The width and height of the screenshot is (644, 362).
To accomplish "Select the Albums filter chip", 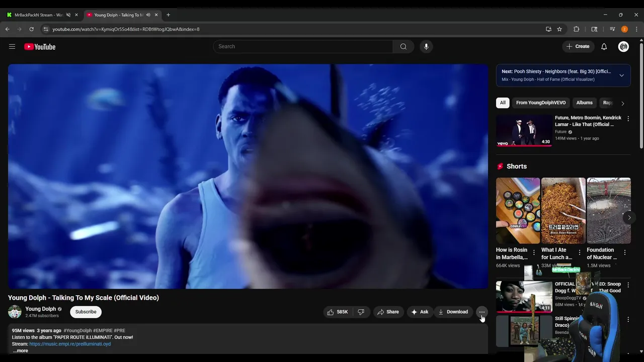I will tap(584, 103).
